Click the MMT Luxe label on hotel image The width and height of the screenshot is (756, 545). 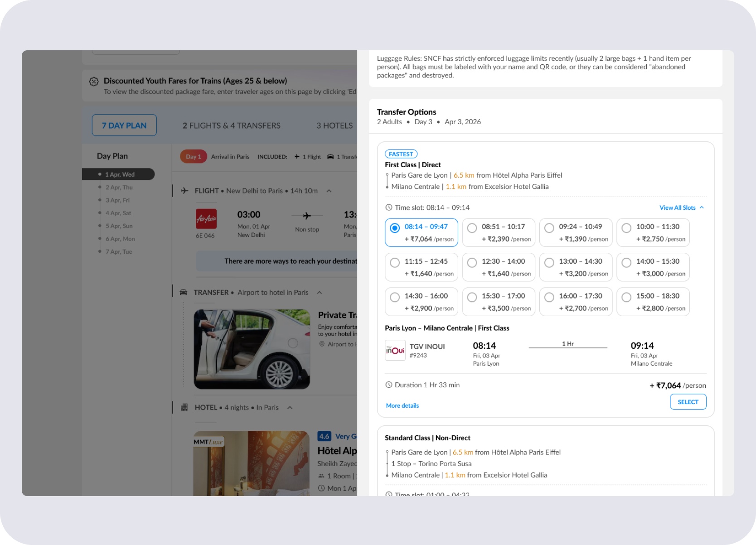[208, 442]
